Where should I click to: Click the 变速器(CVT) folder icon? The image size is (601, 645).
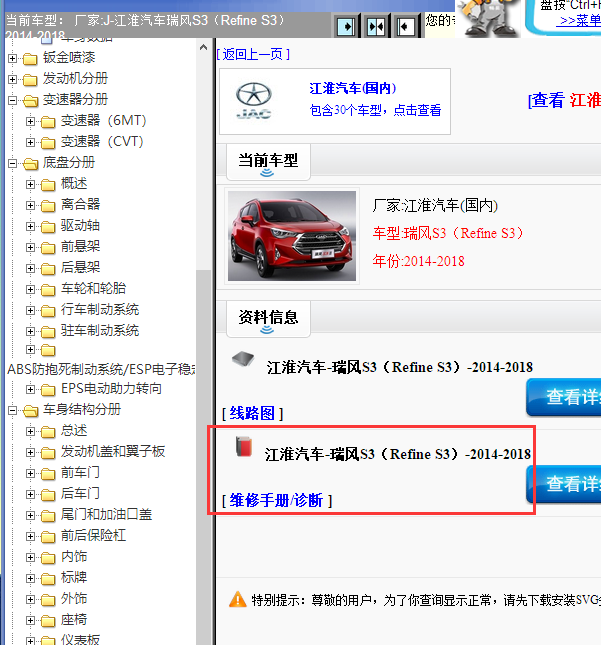48,142
